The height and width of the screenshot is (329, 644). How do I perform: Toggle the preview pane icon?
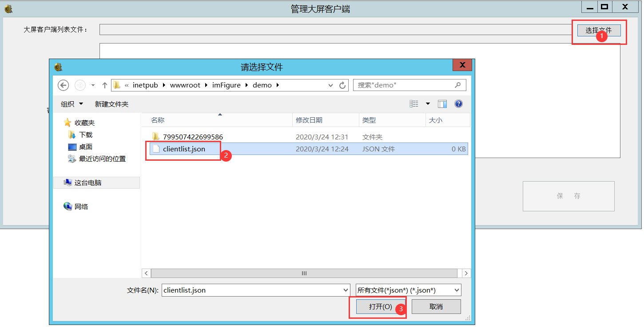click(442, 104)
